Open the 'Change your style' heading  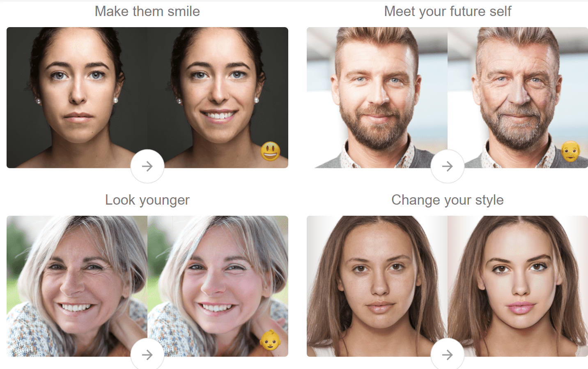(x=448, y=200)
